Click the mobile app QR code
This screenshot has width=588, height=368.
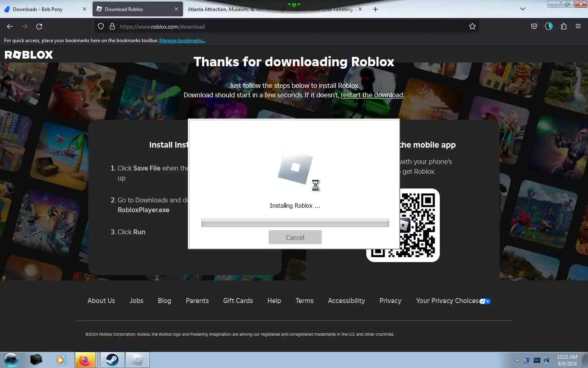pyautogui.click(x=403, y=225)
